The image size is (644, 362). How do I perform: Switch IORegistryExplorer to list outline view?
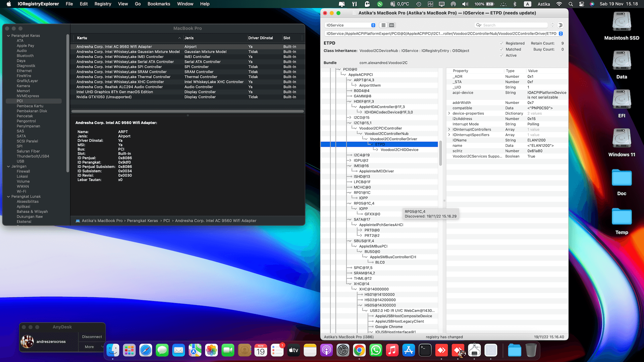(383, 25)
